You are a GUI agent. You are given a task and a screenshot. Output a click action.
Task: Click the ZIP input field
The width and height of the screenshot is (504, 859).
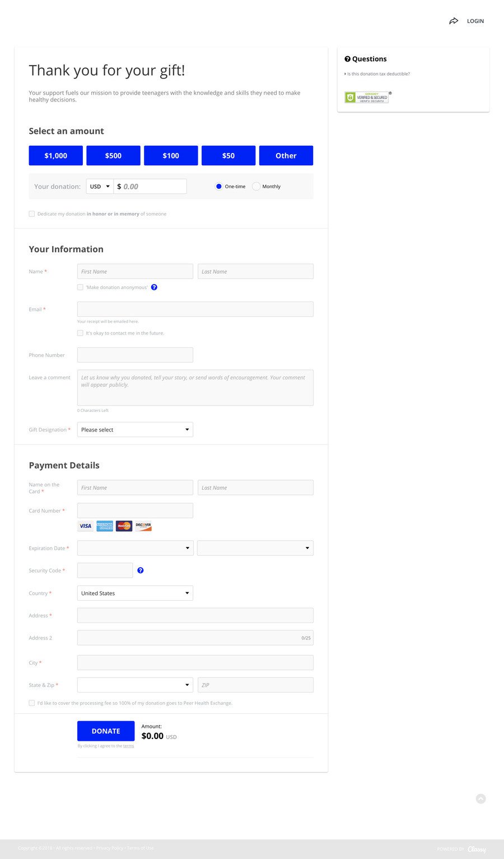click(x=255, y=685)
